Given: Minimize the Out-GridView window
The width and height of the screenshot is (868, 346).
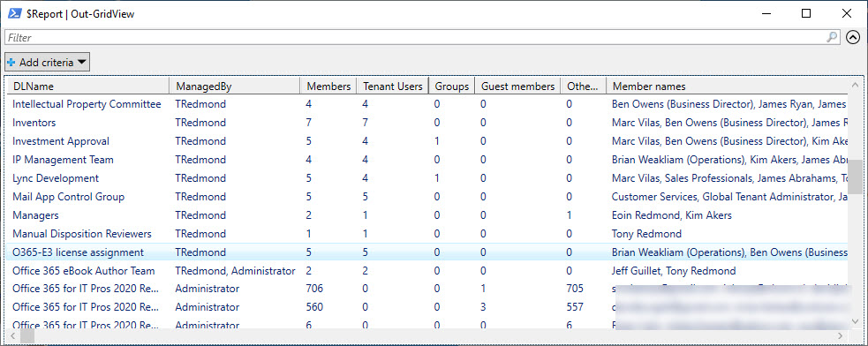Looking at the screenshot, I should (766, 14).
